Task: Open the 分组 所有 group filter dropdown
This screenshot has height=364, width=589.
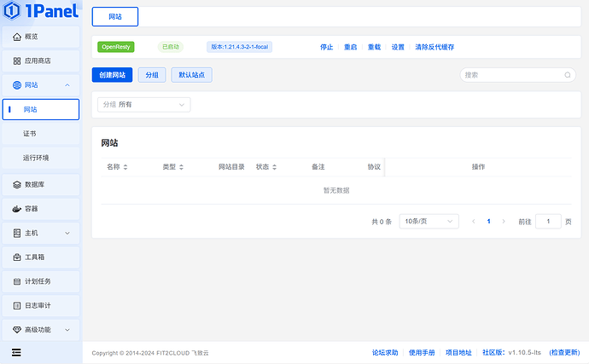Action: 143,105
